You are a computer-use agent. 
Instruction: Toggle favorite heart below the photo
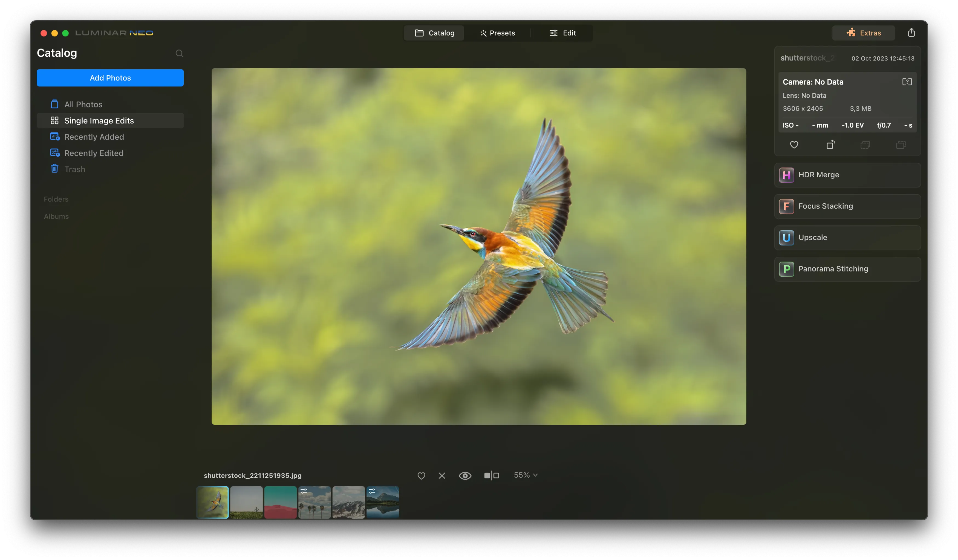(x=421, y=476)
